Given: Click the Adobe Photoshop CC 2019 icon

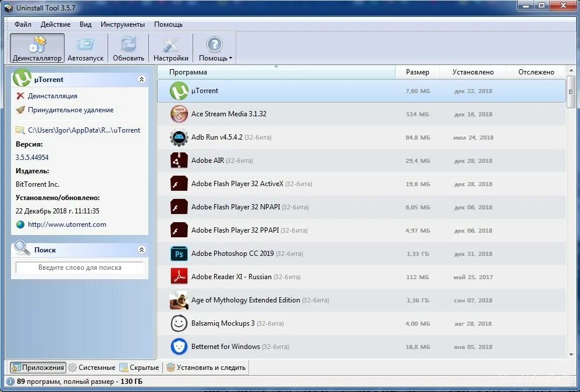Looking at the screenshot, I should (x=179, y=254).
